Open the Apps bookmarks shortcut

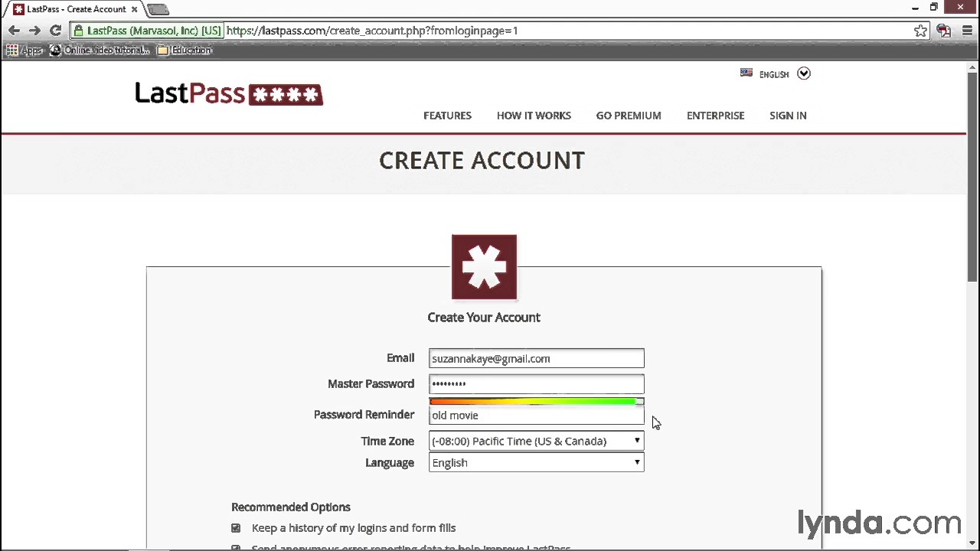click(x=24, y=51)
